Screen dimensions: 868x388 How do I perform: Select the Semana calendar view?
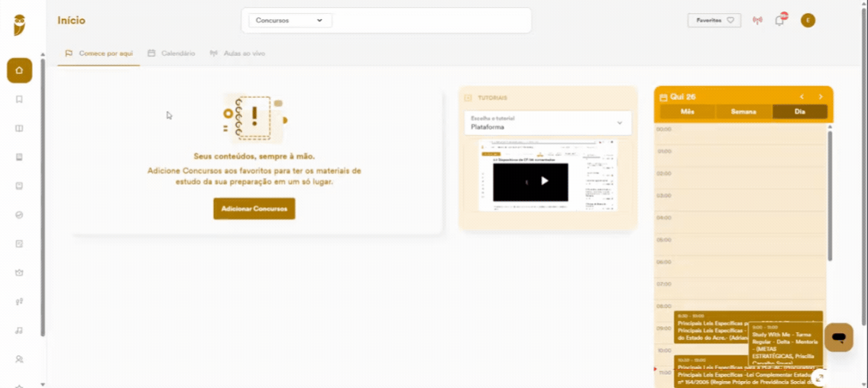(744, 112)
